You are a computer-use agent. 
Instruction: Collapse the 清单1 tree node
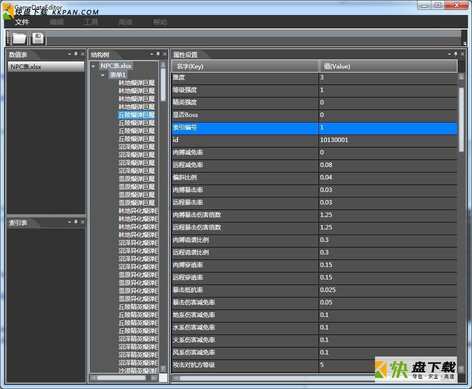(x=103, y=75)
